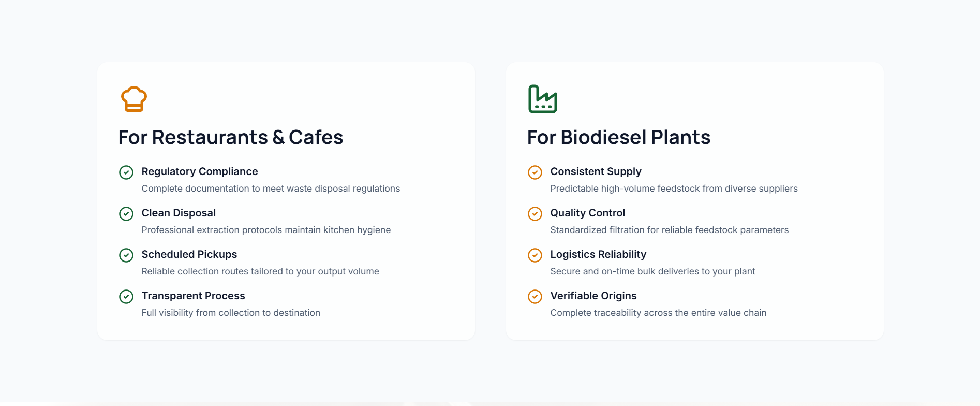Click text about predictable high-volume feedstock

tap(674, 189)
